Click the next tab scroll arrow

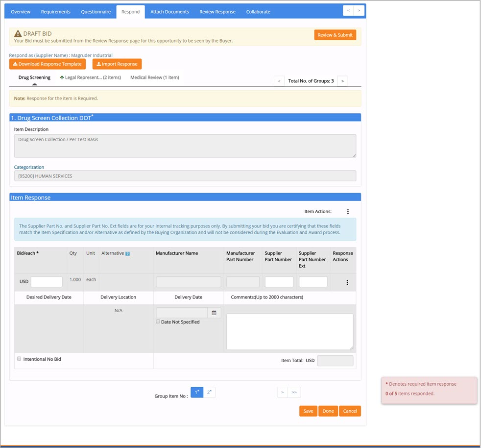pyautogui.click(x=360, y=11)
